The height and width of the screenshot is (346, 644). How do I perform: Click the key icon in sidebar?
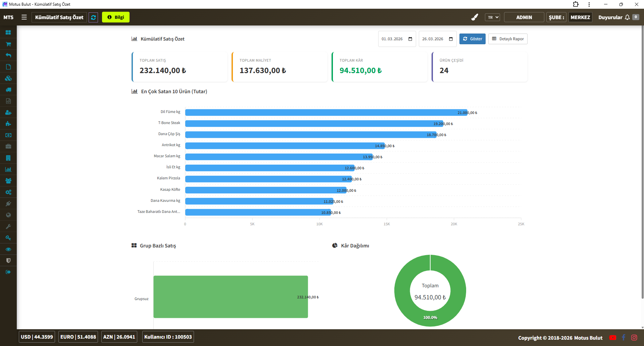point(8,238)
